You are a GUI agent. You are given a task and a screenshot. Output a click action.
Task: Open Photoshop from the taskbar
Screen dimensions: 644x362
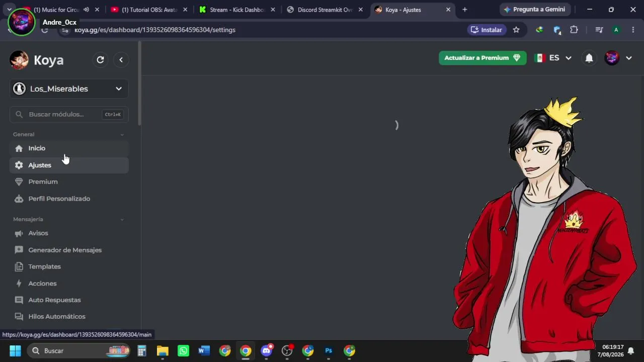coord(329,350)
